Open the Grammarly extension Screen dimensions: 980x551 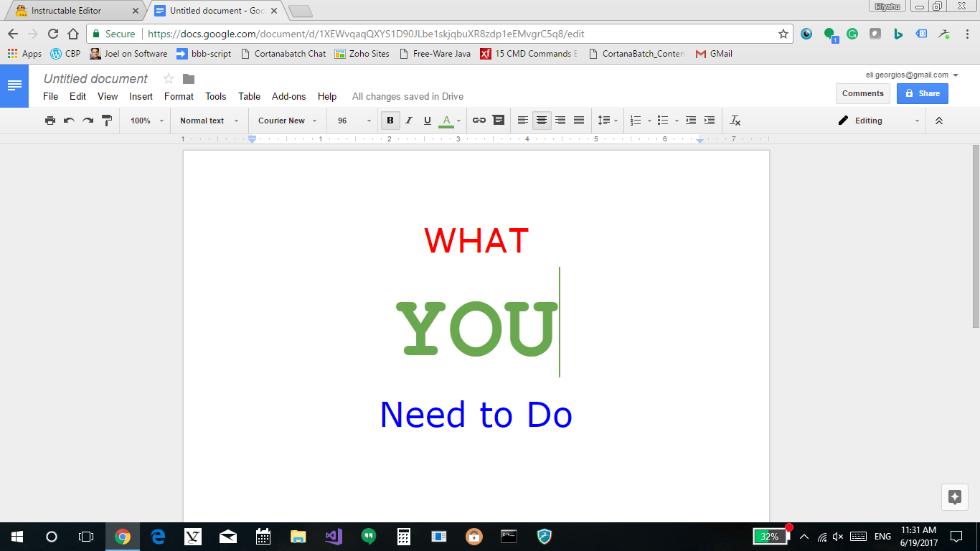852,34
